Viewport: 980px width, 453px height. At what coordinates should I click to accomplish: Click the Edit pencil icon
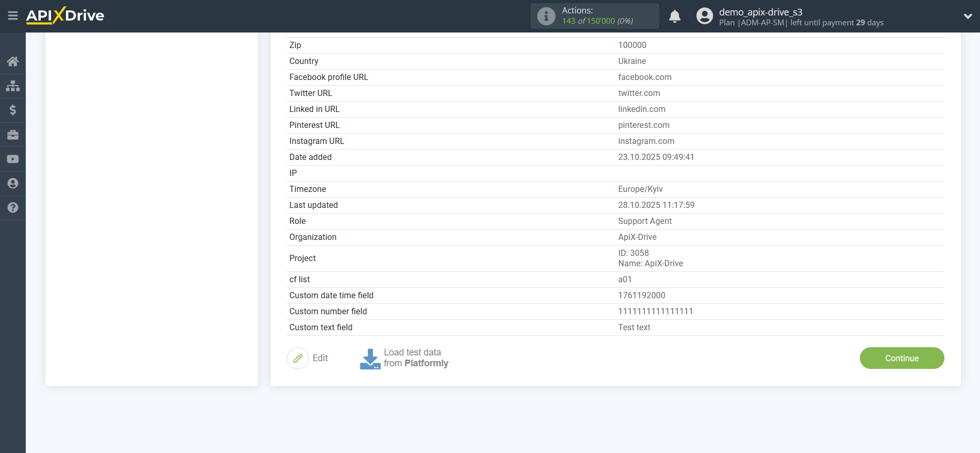click(x=297, y=358)
